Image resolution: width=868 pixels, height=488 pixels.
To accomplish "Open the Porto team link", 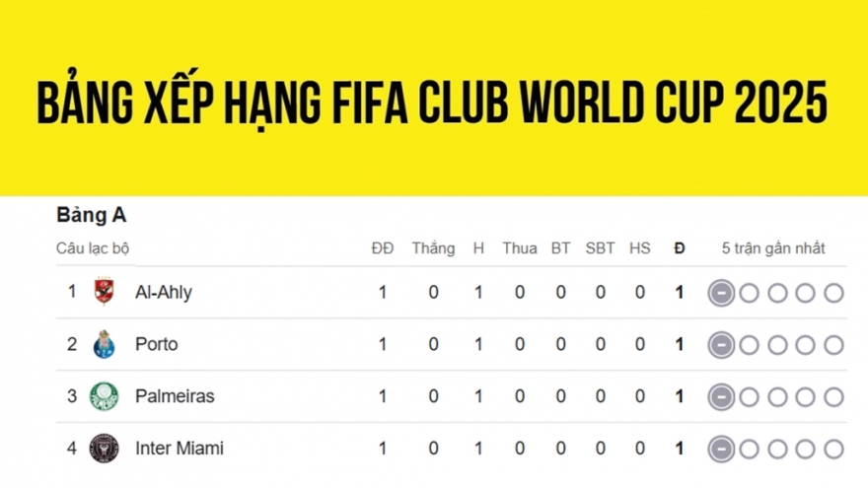I will [157, 344].
